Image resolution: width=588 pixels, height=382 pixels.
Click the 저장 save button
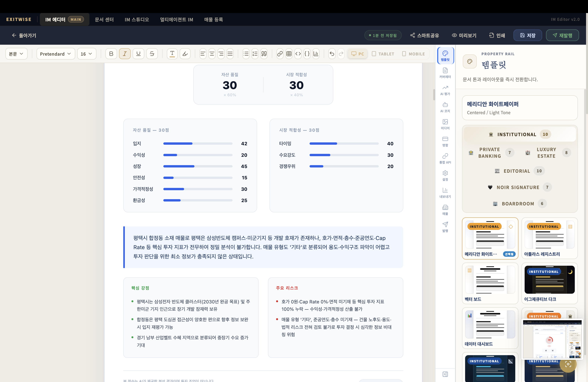(528, 35)
